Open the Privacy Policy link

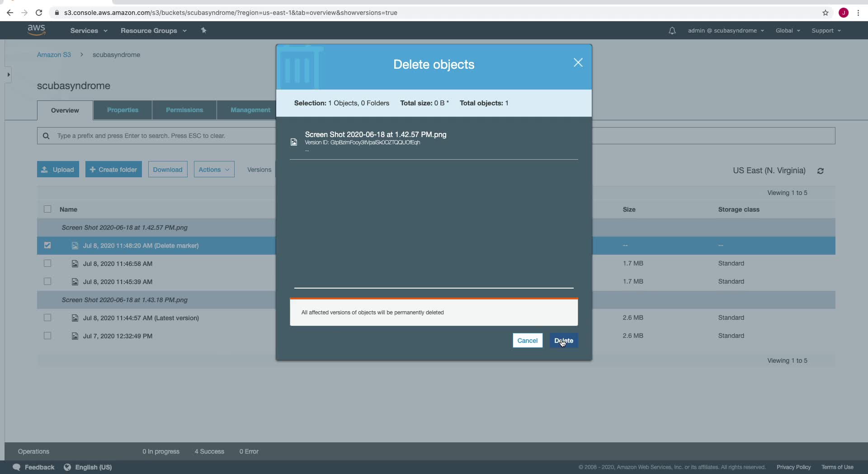[x=793, y=467]
